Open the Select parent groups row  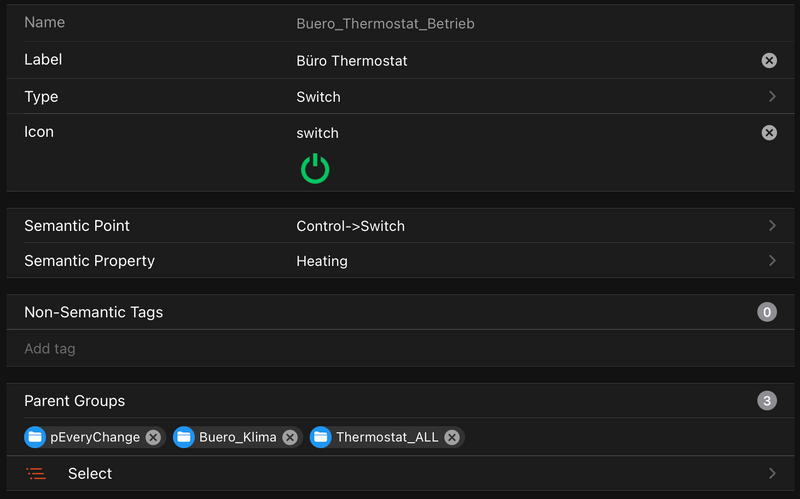400,474
